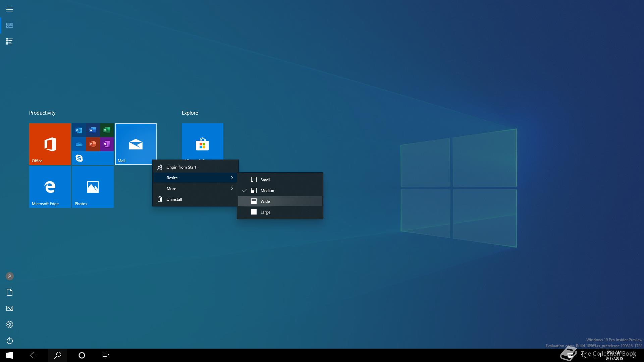Open the clock showing 9:51 AM
The height and width of the screenshot is (362, 644).
point(614,355)
